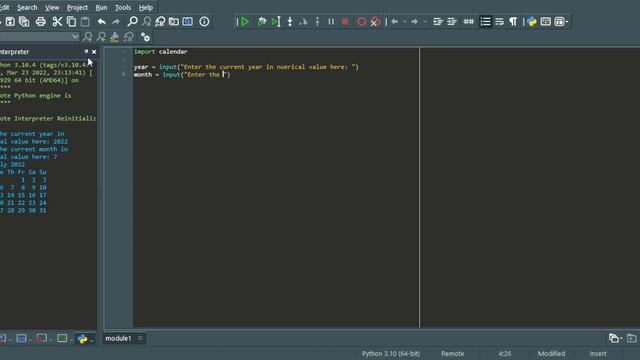Image resolution: width=640 pixels, height=360 pixels.
Task: Open the back-history dropdown arrow
Action: pyautogui.click(x=405, y=22)
